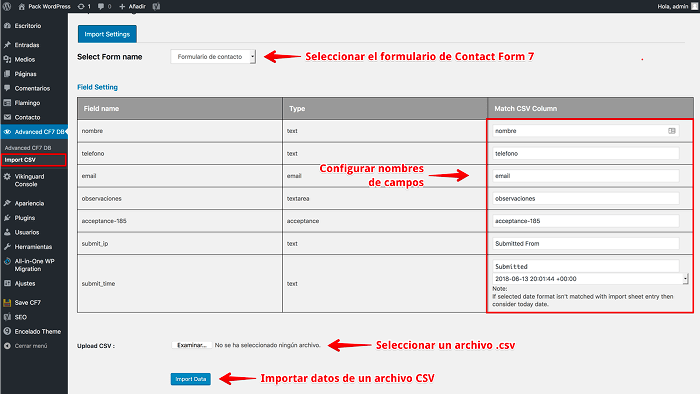Focus the email Match CSV Column field

coord(586,176)
